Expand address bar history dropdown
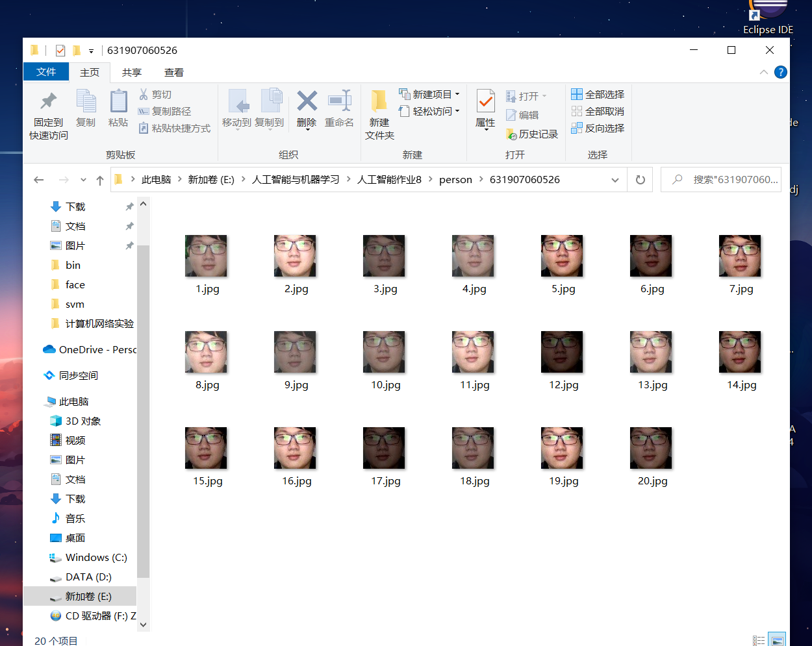 tap(615, 180)
